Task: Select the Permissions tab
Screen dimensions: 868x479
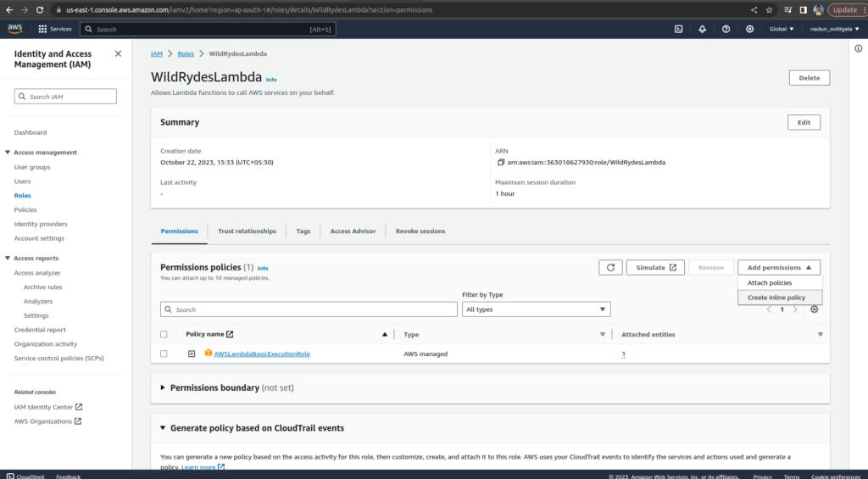Action: 180,231
